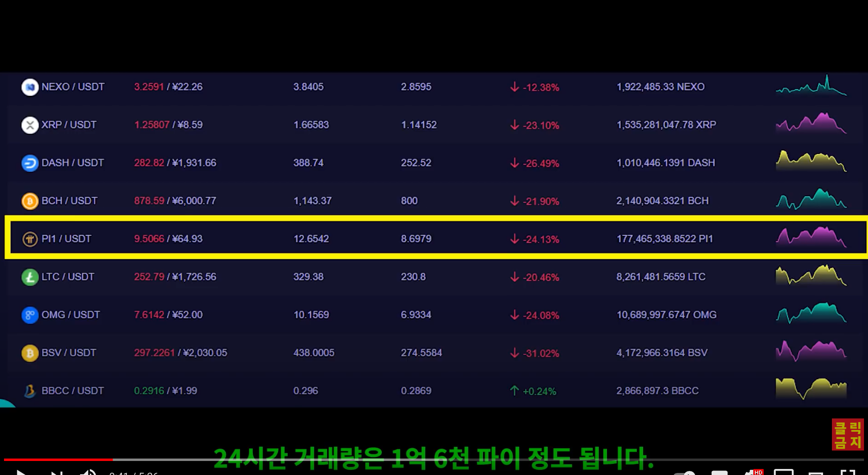Select the BSV / USDT pair name
The width and height of the screenshot is (868, 475).
(69, 353)
